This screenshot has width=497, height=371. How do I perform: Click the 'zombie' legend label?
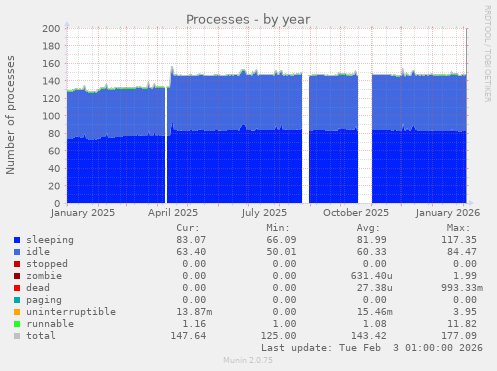tap(44, 276)
